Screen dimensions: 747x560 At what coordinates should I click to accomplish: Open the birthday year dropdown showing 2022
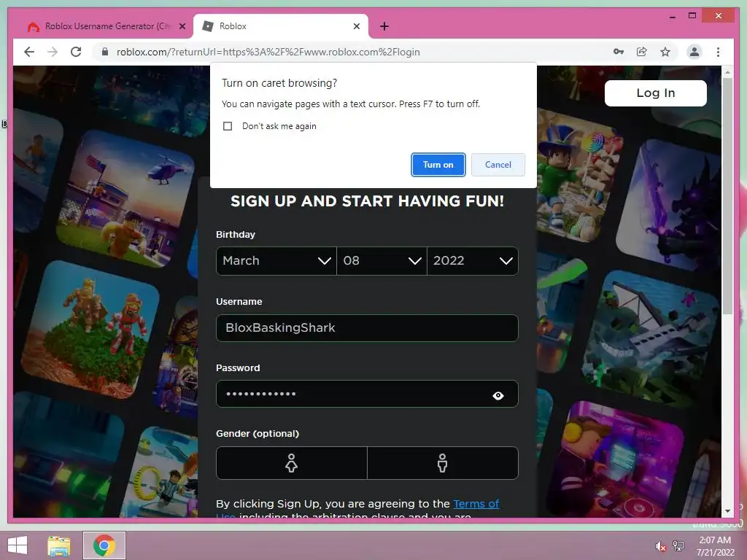tap(473, 261)
